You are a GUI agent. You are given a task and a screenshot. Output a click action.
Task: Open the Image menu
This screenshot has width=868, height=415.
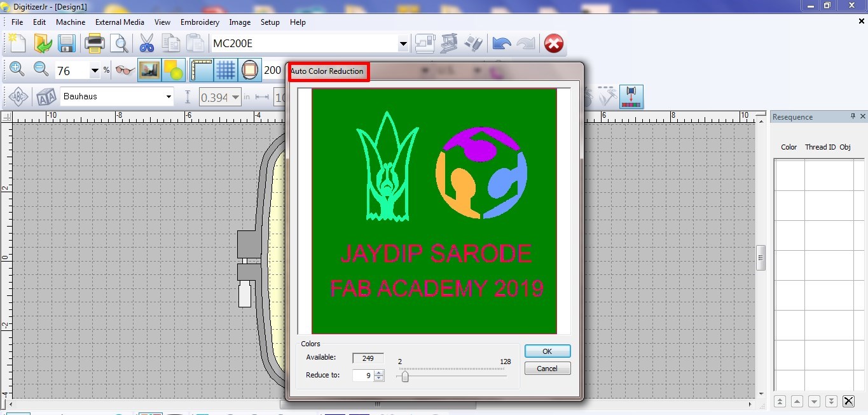tap(240, 22)
